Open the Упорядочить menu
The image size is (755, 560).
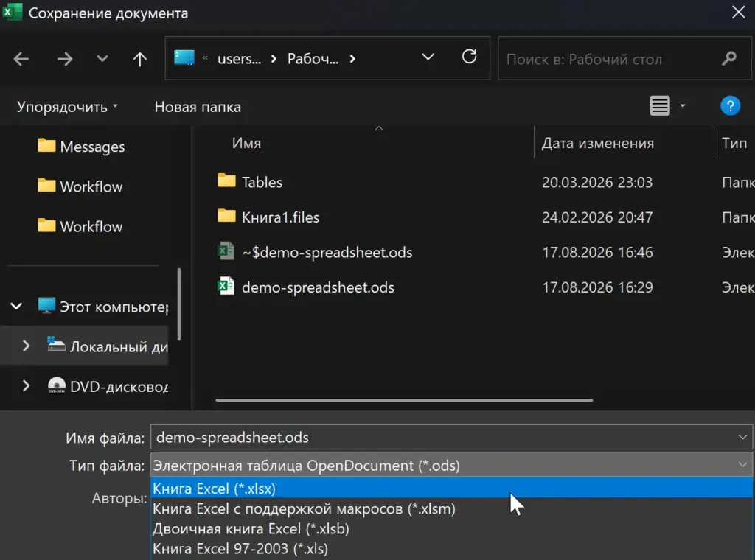coord(67,107)
